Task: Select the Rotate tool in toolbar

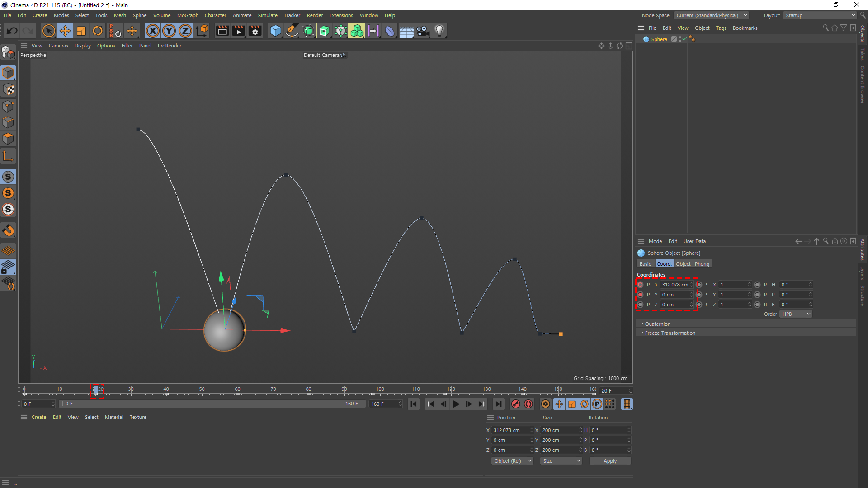Action: click(x=98, y=31)
